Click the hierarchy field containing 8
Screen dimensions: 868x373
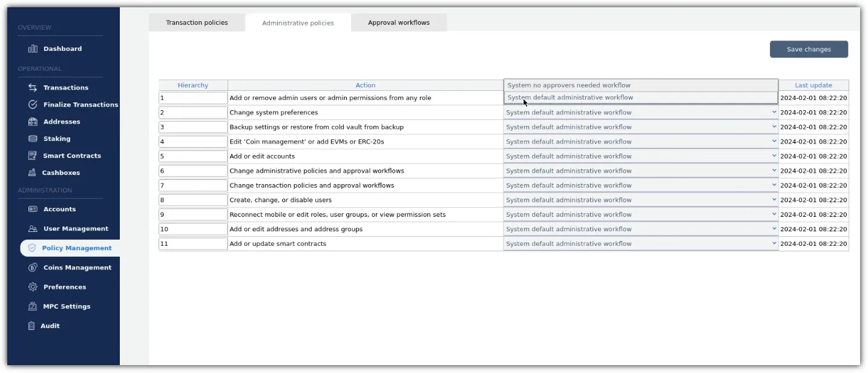pyautogui.click(x=193, y=200)
